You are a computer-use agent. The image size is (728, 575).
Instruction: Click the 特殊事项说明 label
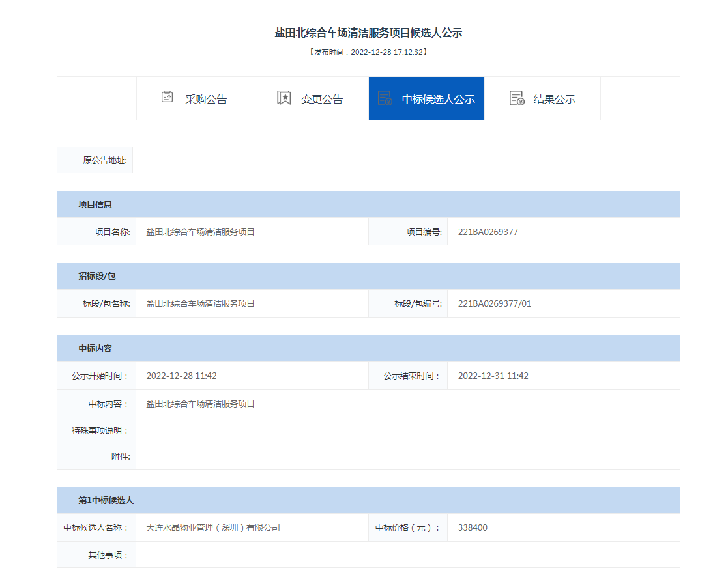[100, 431]
